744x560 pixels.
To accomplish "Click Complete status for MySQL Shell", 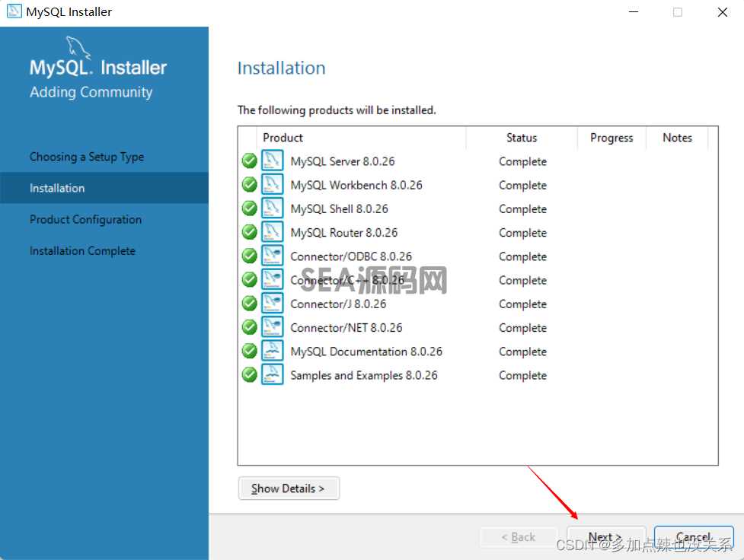I will [x=522, y=209].
